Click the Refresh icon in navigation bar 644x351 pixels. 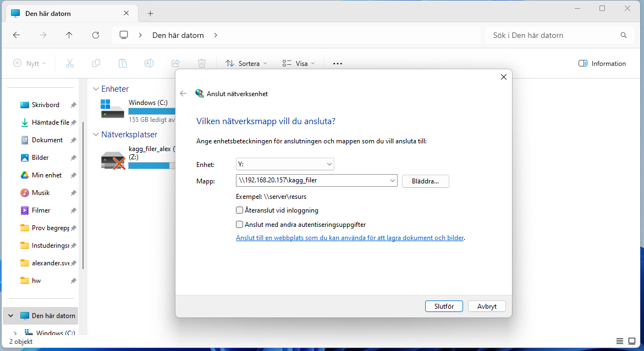(x=96, y=35)
